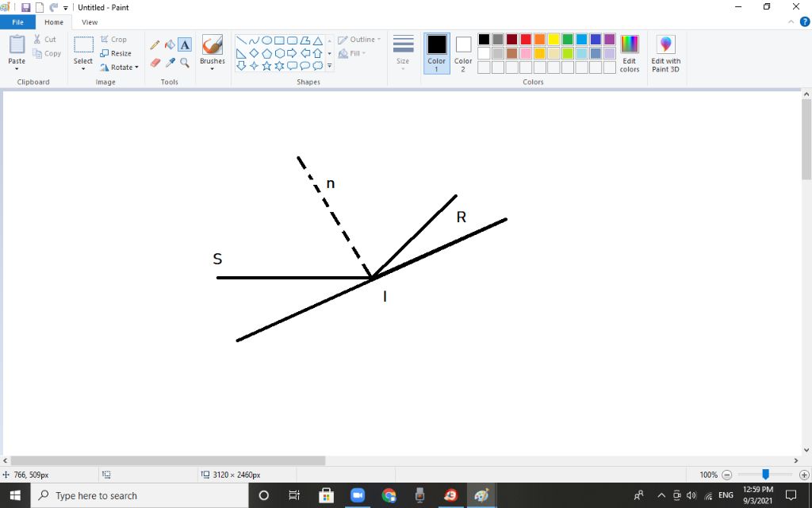Open Google Chrome from taskbar

389,495
